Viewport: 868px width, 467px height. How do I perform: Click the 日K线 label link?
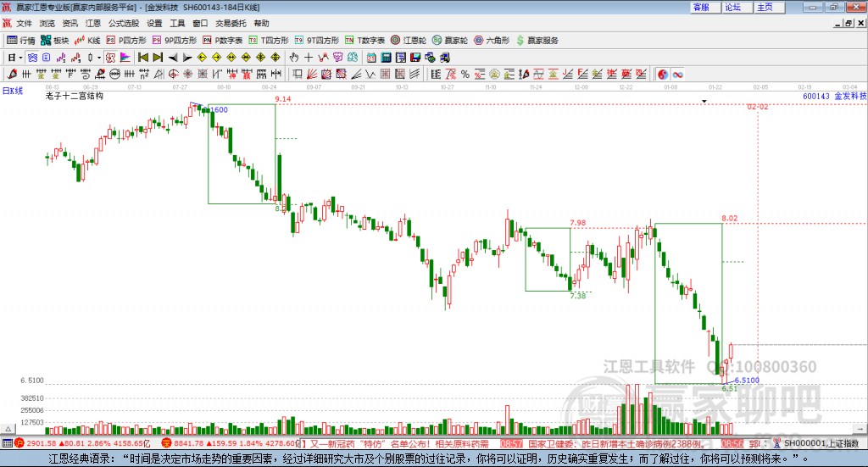point(12,91)
